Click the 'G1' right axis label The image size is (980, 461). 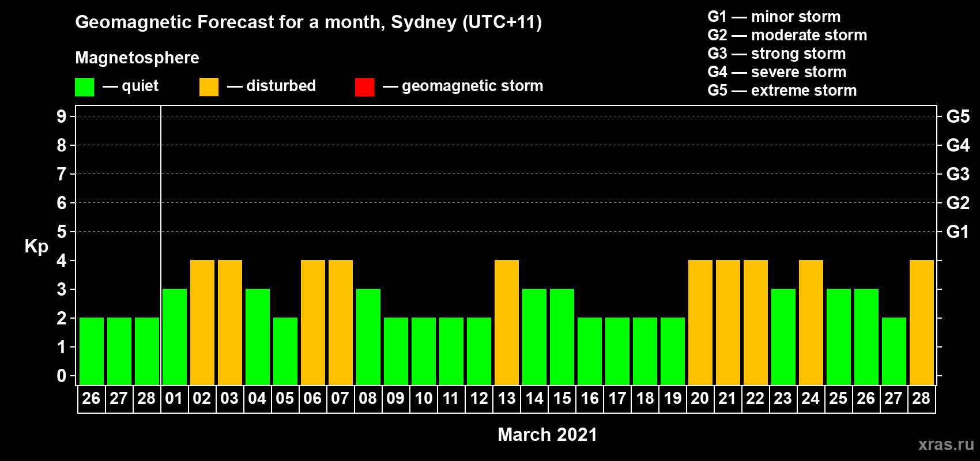click(x=958, y=232)
